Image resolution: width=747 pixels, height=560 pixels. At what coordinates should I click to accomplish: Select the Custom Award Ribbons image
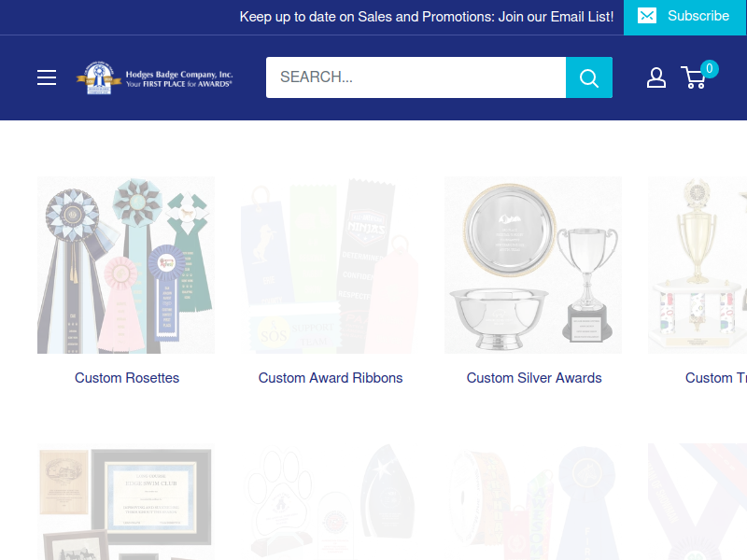(x=330, y=265)
